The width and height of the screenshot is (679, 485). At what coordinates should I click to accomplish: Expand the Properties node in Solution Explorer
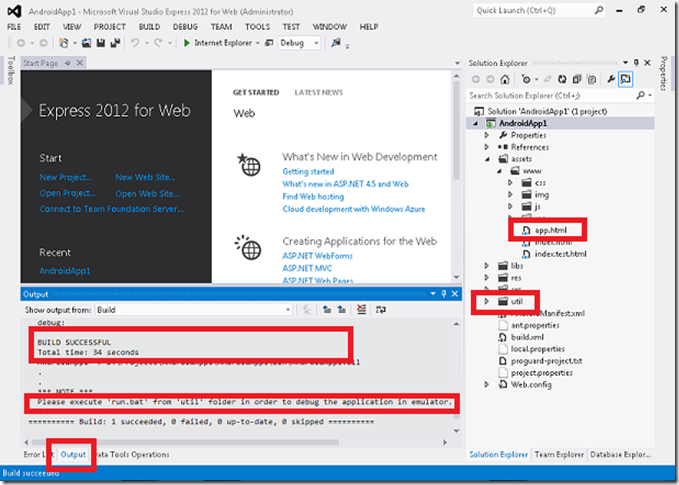[487, 135]
